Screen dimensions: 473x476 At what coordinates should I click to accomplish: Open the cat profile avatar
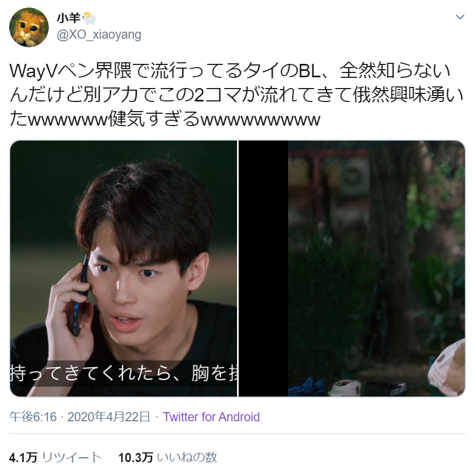(x=29, y=27)
